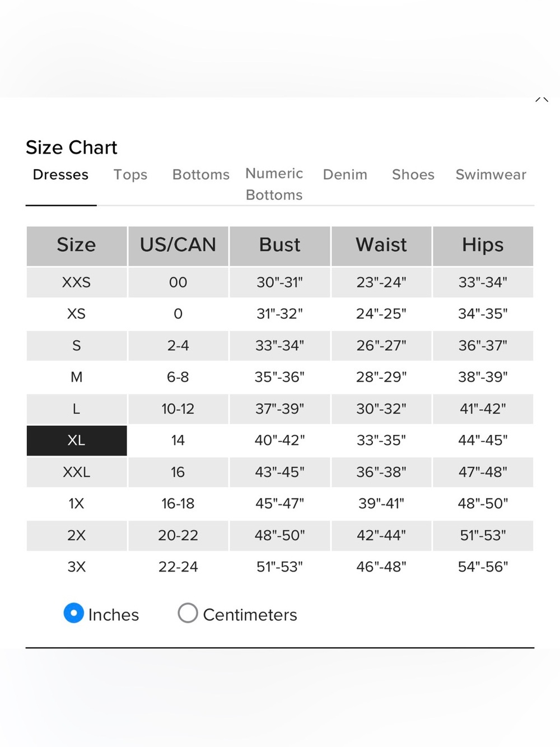560x747 pixels.
Task: Open the Swimwear tab
Action: pos(491,175)
